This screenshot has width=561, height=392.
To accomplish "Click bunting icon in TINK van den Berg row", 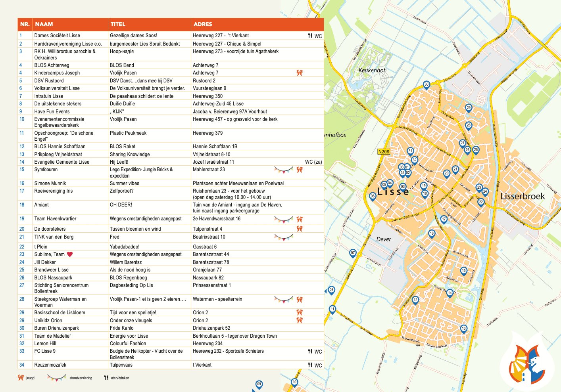I will click(x=284, y=237).
